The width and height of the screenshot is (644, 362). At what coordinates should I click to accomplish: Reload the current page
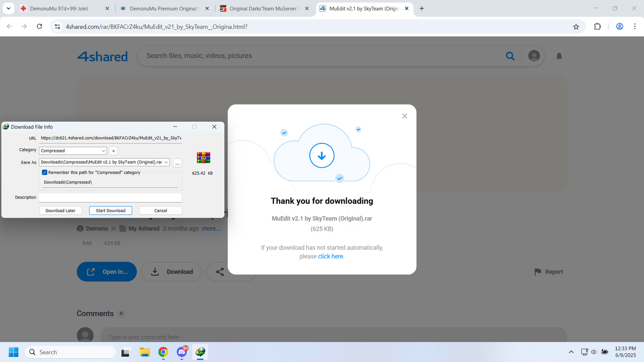40,27
